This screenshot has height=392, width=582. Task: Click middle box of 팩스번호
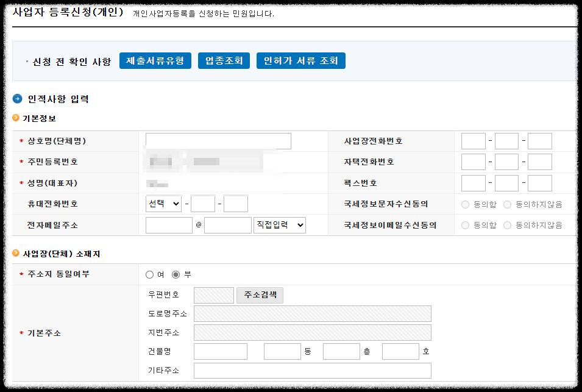[506, 184]
